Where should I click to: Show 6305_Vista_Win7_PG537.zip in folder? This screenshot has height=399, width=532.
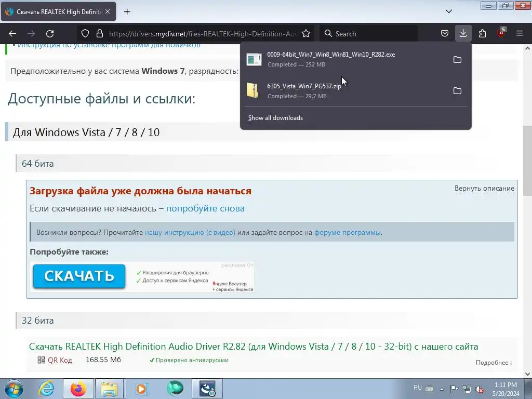[457, 91]
